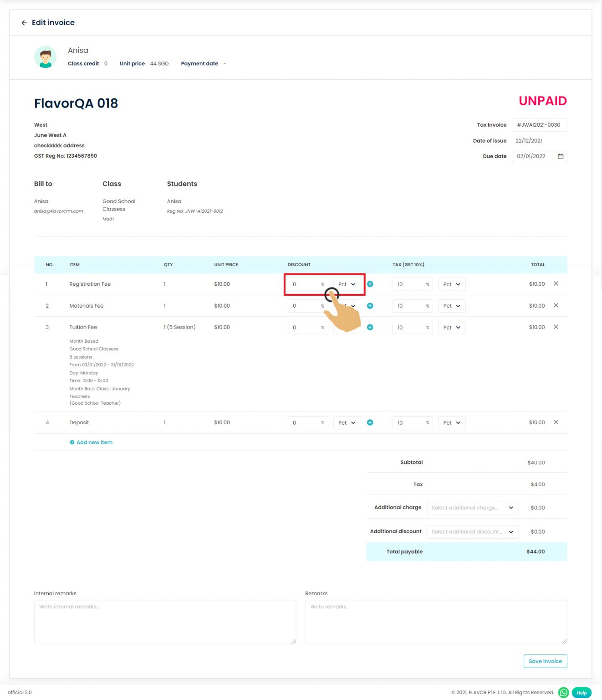
Task: Click the plus icon beside Add new item
Action: 72,442
